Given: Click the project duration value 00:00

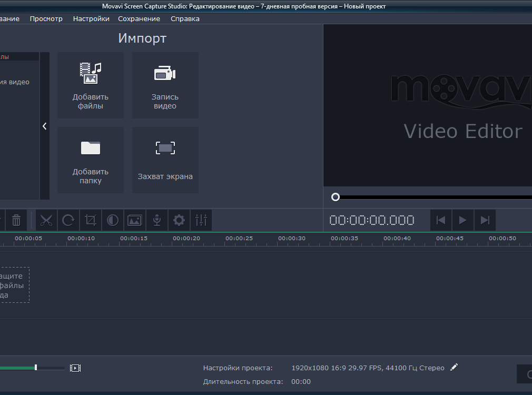Looking at the screenshot, I should pos(301,381).
